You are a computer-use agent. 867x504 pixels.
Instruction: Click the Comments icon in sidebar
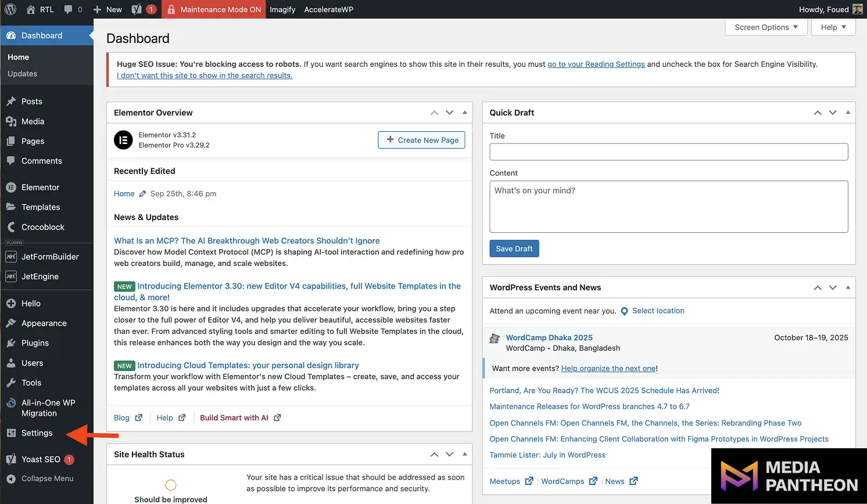[x=11, y=161]
